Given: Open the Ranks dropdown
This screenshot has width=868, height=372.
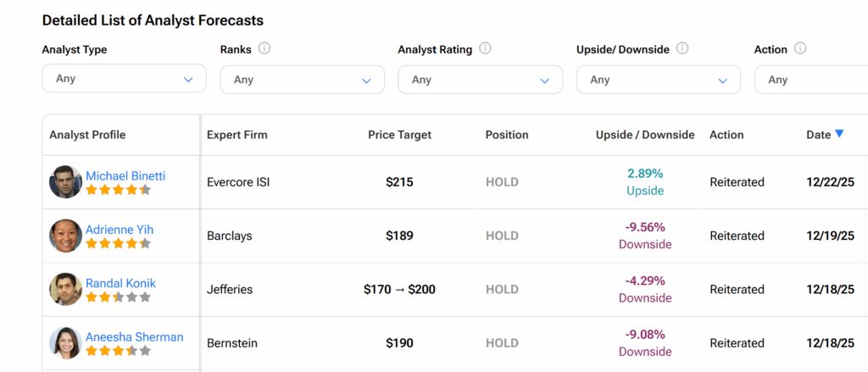Looking at the screenshot, I should pyautogui.click(x=302, y=80).
